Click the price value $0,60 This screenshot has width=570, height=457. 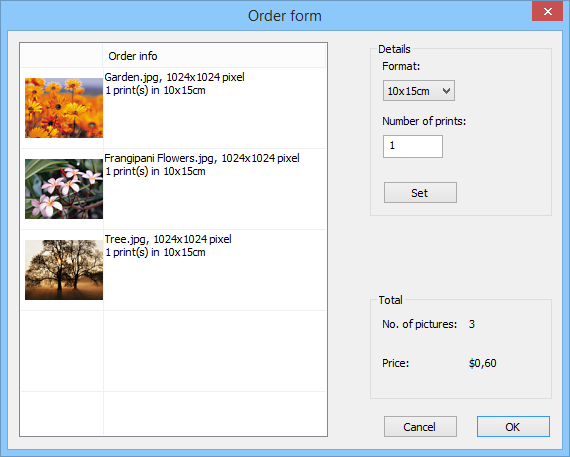coord(482,363)
